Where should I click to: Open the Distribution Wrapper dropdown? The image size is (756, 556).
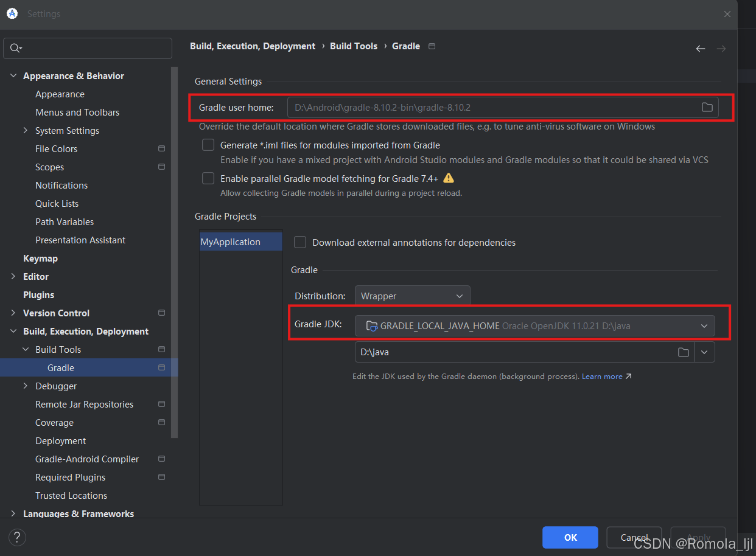(x=412, y=296)
